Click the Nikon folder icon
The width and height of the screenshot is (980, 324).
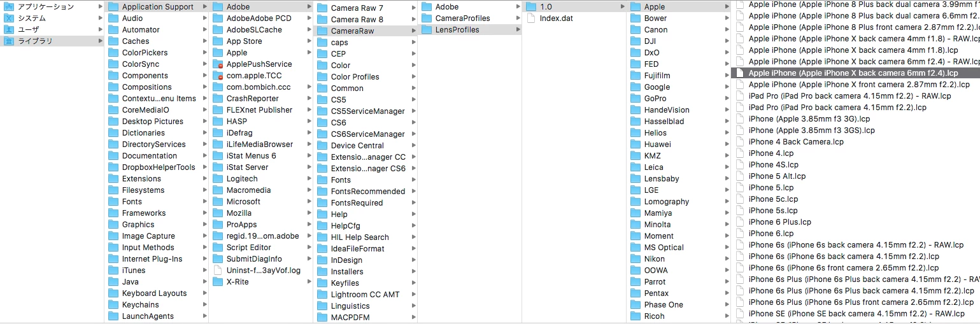coord(636,258)
